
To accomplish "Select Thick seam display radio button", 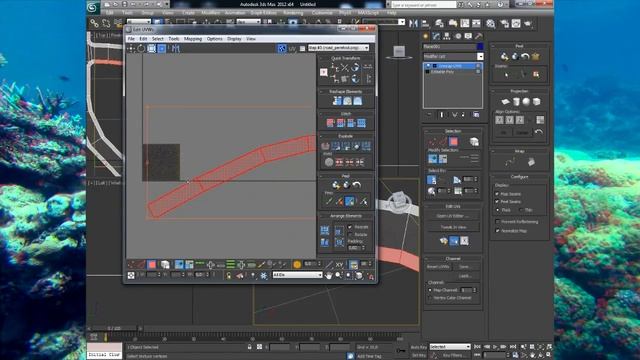I will point(497,210).
